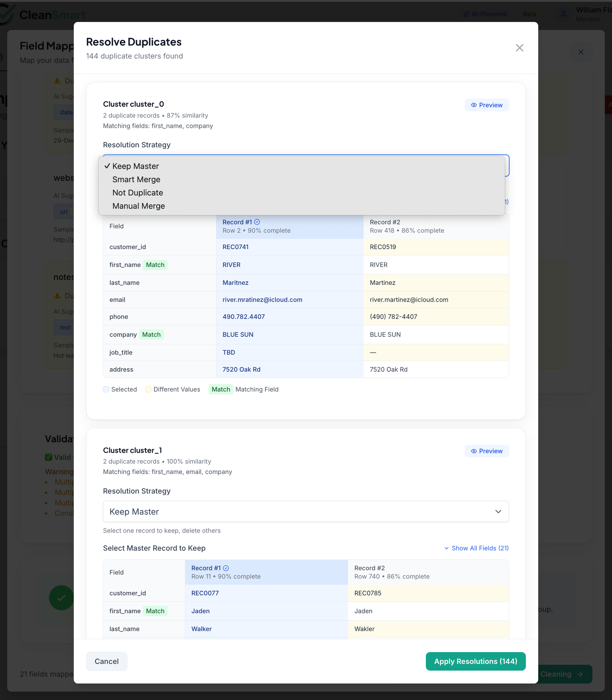612x700 pixels.
Task: Click the checkmark icon beside Record #1 in cluster_0
Action: [257, 222]
